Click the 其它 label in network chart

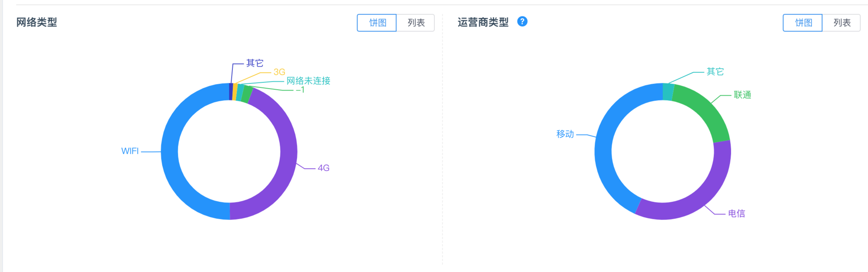255,63
